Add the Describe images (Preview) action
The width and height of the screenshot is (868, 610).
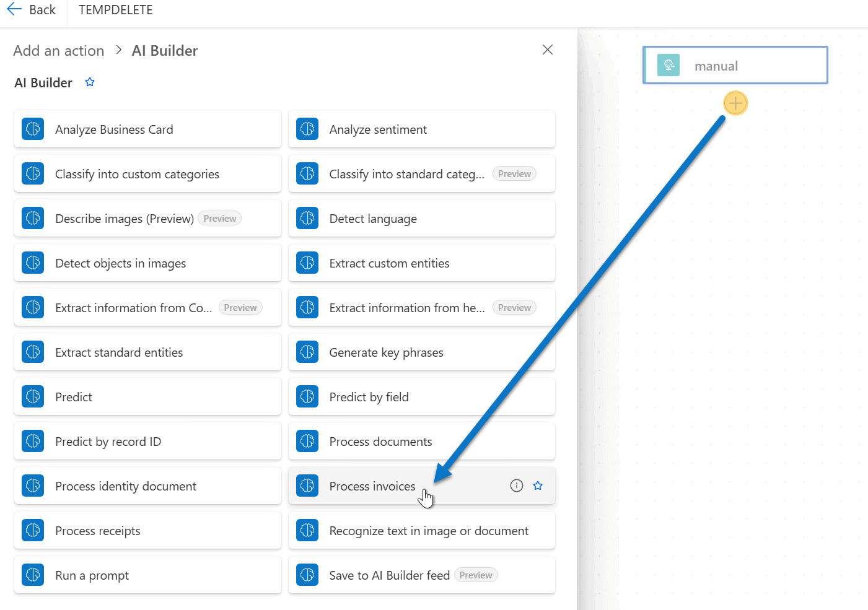click(x=147, y=218)
